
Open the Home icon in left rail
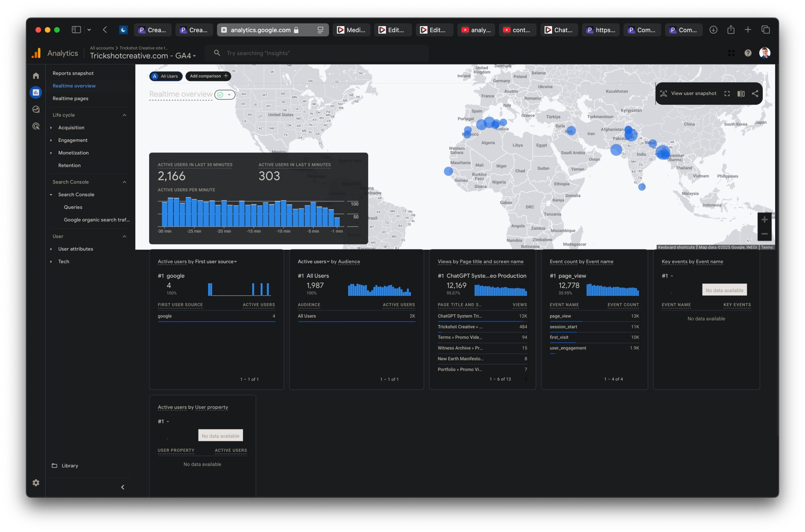pyautogui.click(x=36, y=76)
